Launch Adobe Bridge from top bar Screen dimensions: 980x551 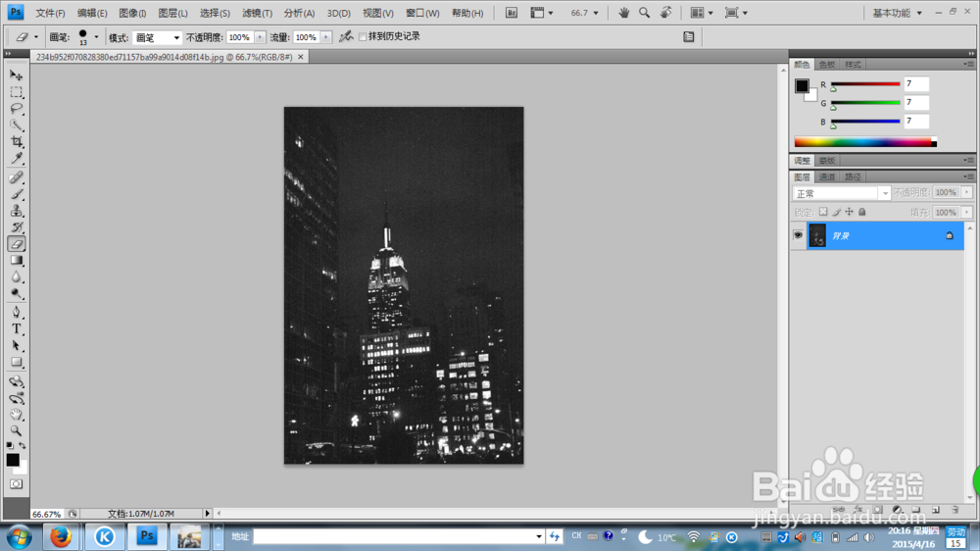click(512, 13)
